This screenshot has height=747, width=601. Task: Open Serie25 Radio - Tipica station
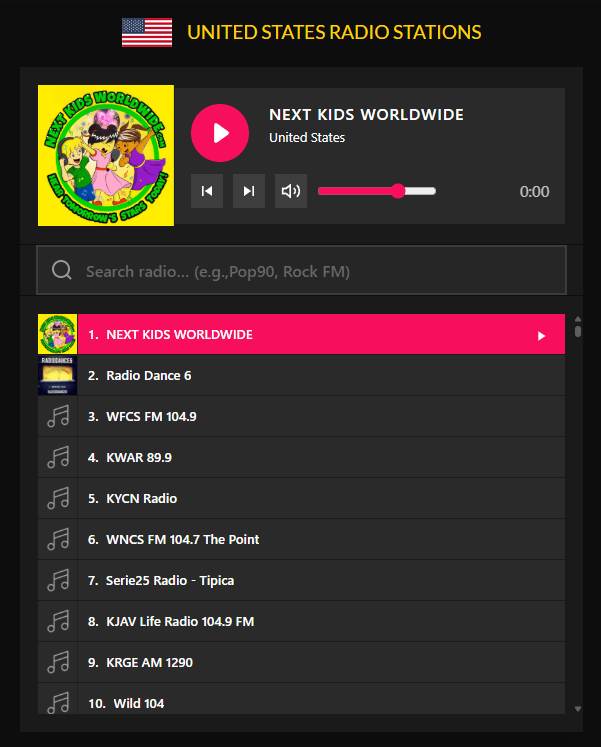tap(170, 581)
